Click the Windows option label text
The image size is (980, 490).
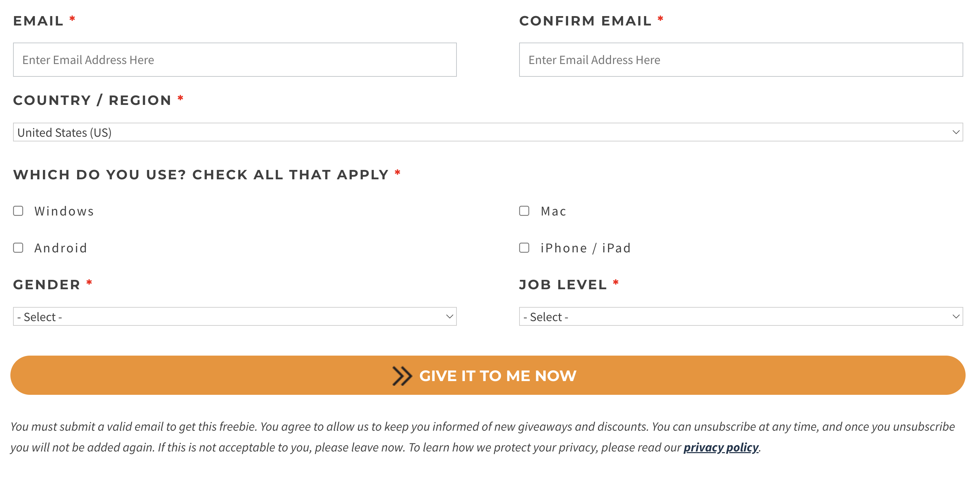coord(64,211)
